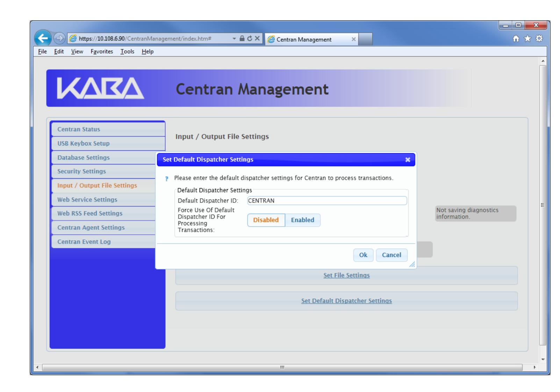Open Centran Agent Settings section
Screen dimensions: 560x392
[x=104, y=228]
